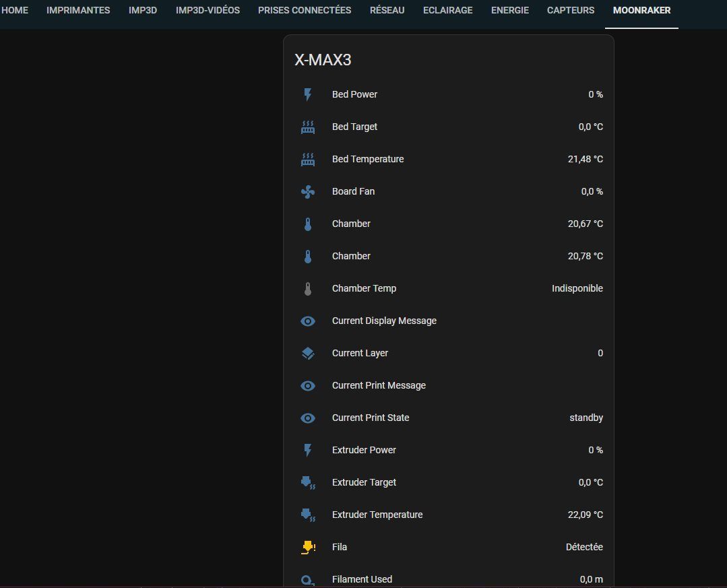Click the Indisponible Chamber Temp value

pos(577,289)
